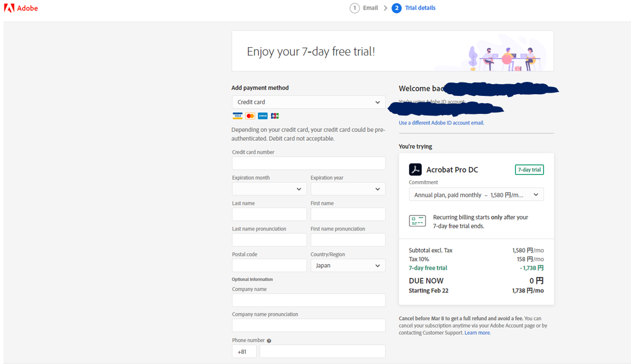Click the JCB card icon
This screenshot has width=631, height=364.
pyautogui.click(x=275, y=116)
